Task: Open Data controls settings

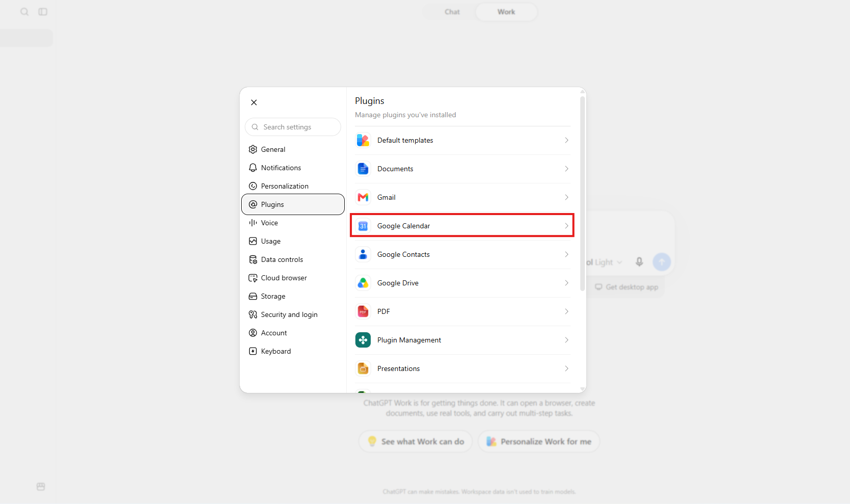Action: pyautogui.click(x=293, y=259)
